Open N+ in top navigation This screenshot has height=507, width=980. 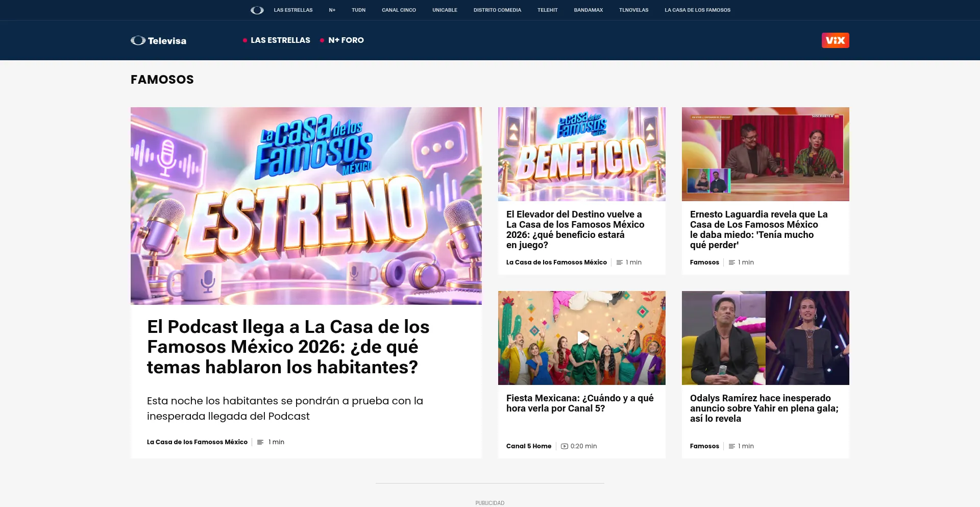coord(332,10)
